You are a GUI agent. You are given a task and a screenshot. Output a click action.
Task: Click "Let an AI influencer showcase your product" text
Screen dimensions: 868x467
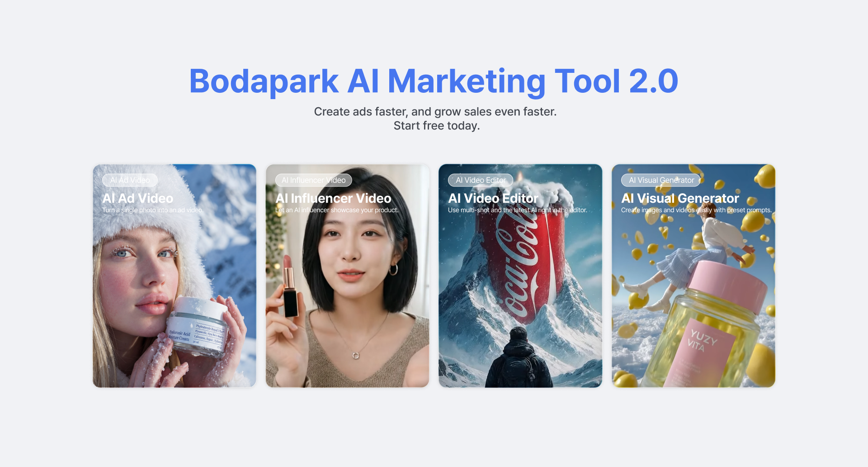(x=337, y=210)
